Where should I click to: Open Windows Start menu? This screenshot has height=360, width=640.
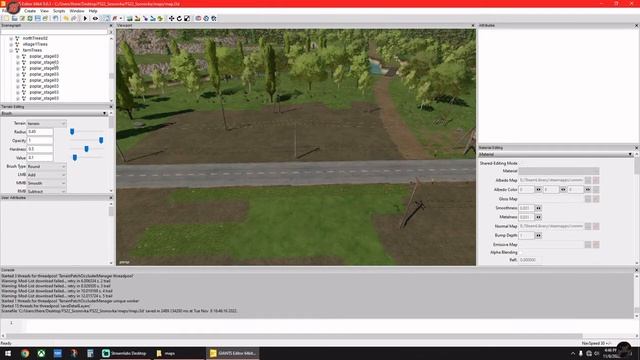(8, 353)
